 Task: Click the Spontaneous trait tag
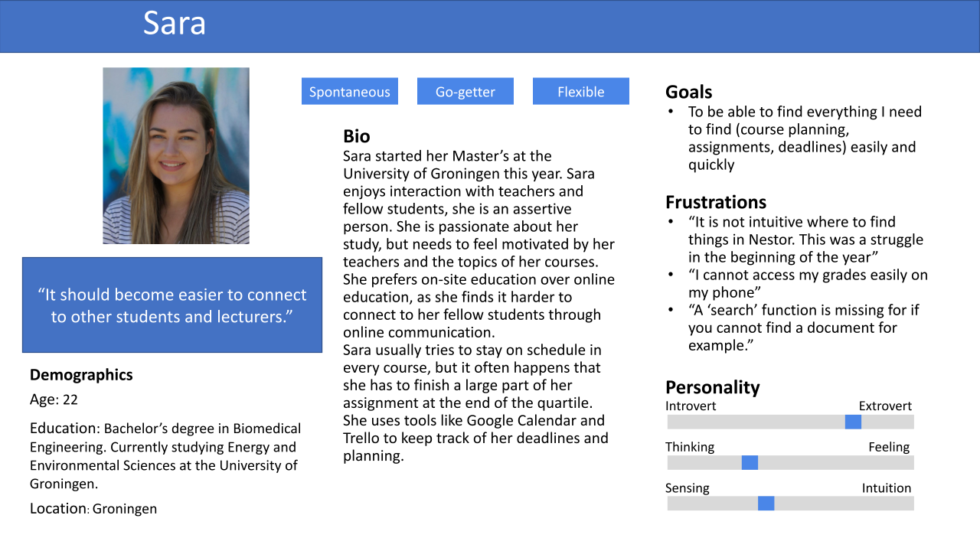349,92
